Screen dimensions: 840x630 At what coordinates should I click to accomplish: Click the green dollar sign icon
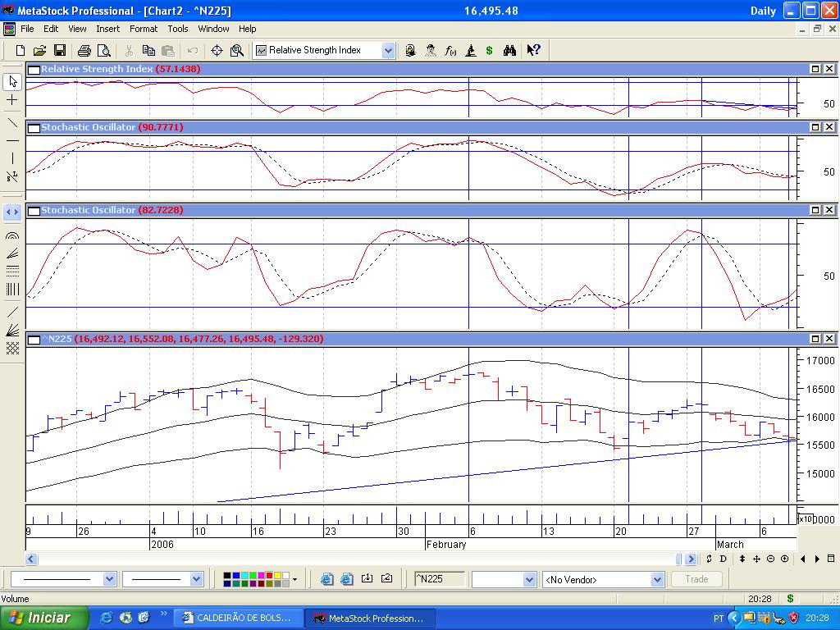[x=490, y=51]
